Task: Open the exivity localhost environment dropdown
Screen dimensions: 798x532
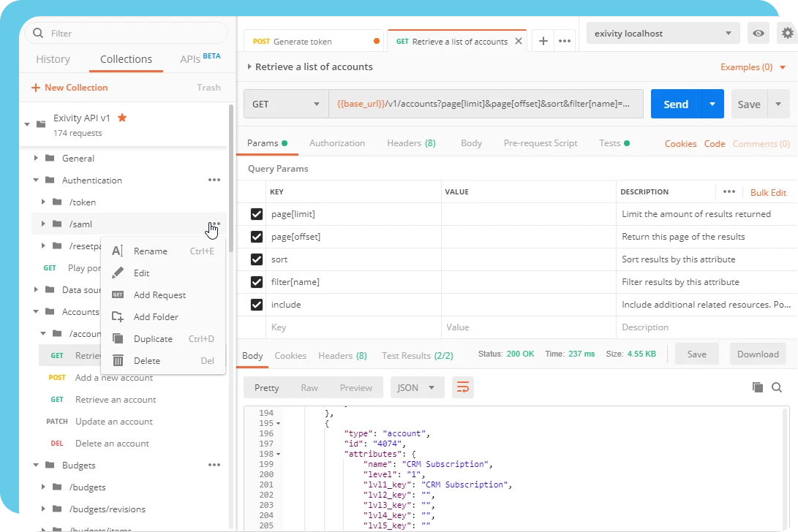Action: coord(663,33)
